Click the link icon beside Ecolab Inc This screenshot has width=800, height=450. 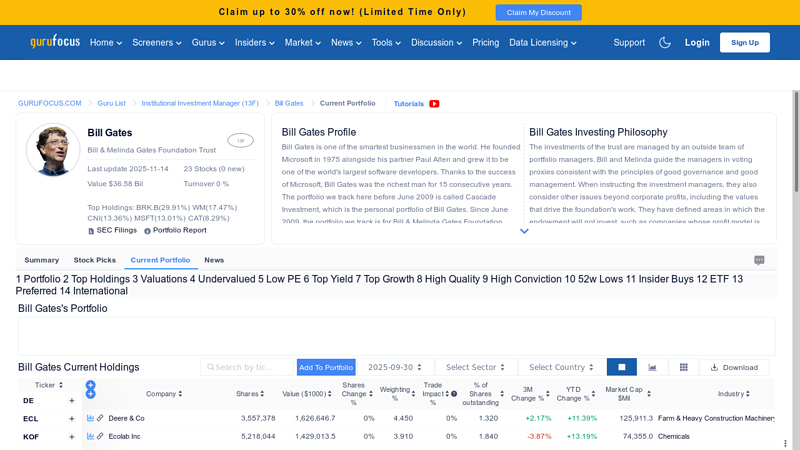(x=100, y=436)
